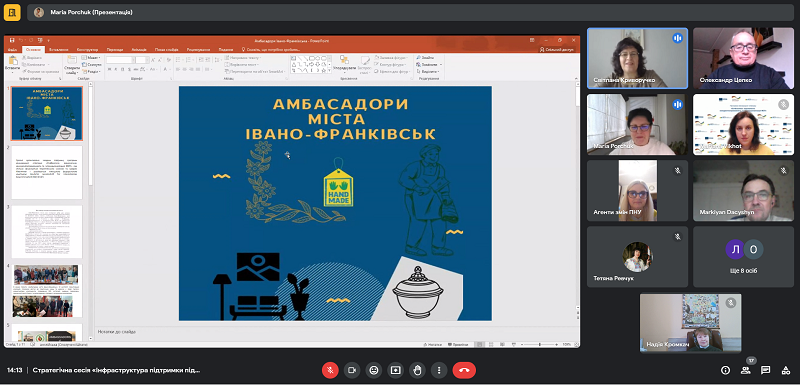This screenshot has height=386, width=800.
Task: Unmute the microphone in the call bar
Action: tap(330, 370)
